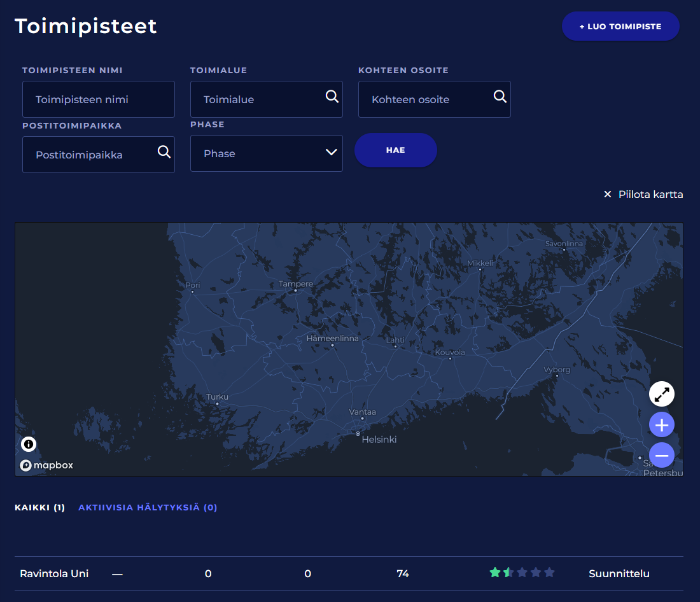Click the map fullscreen expand icon

(662, 395)
